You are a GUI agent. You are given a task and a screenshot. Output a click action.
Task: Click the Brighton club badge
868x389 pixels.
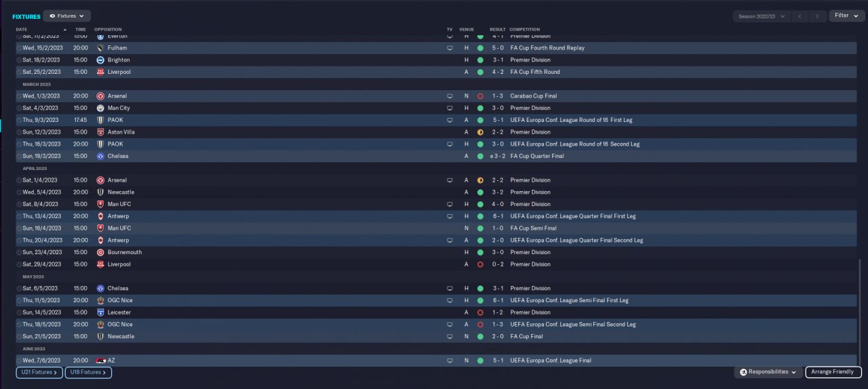pyautogui.click(x=100, y=60)
